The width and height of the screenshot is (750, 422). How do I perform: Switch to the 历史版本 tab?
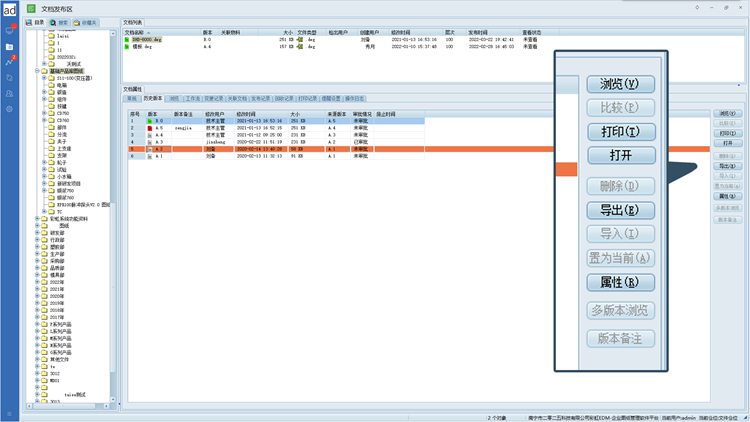point(153,99)
